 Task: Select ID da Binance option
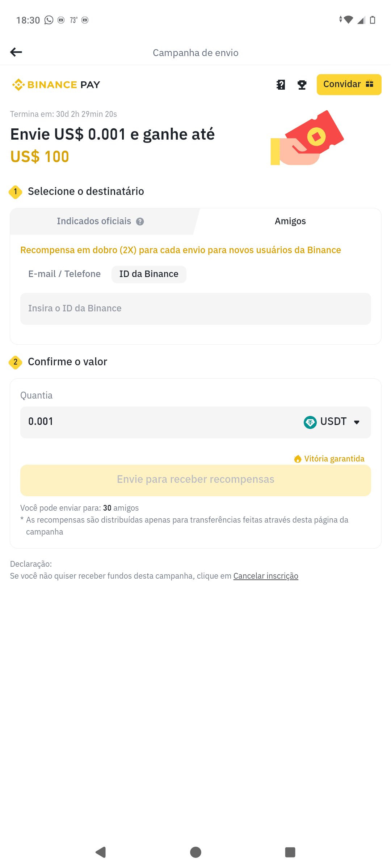[x=149, y=274]
